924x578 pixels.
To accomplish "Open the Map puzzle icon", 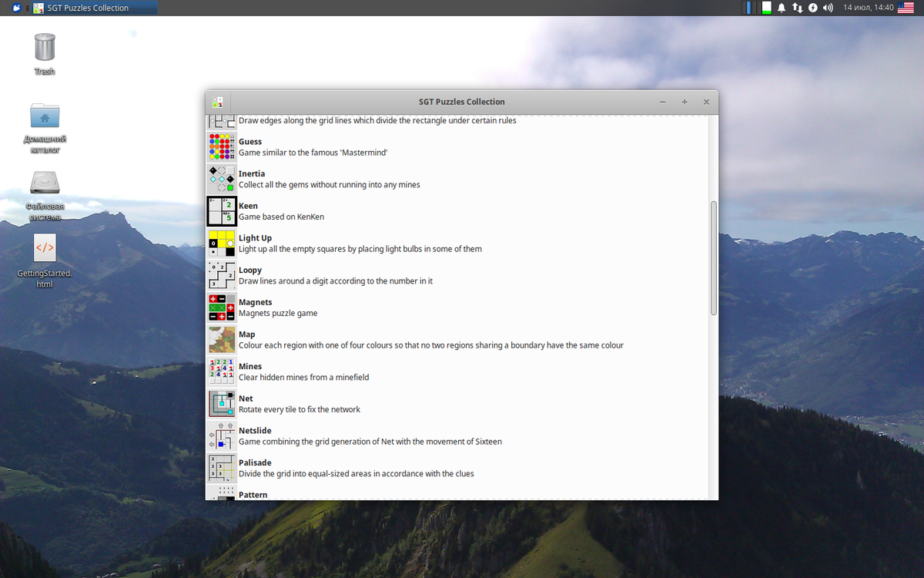I will [222, 340].
